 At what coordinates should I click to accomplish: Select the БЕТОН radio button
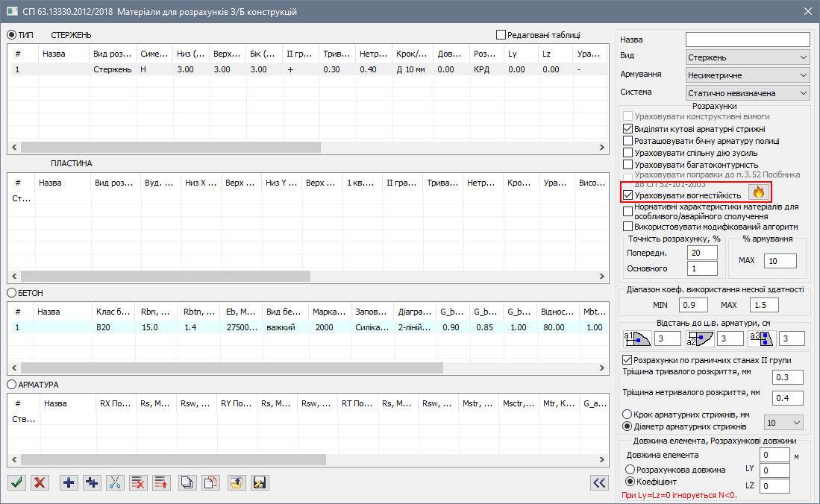(12, 293)
